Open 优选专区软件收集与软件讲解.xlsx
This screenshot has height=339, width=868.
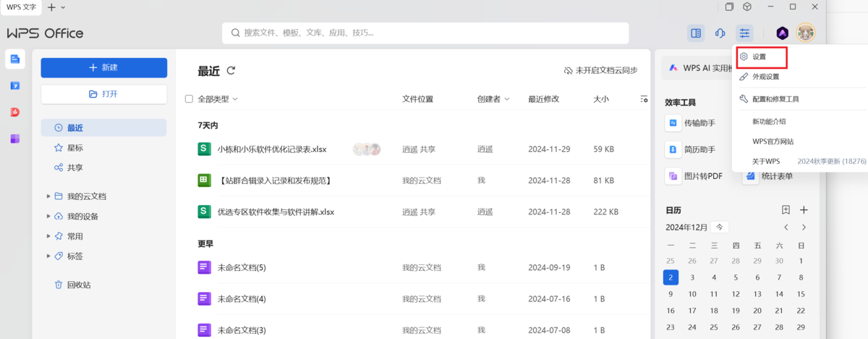tap(276, 212)
